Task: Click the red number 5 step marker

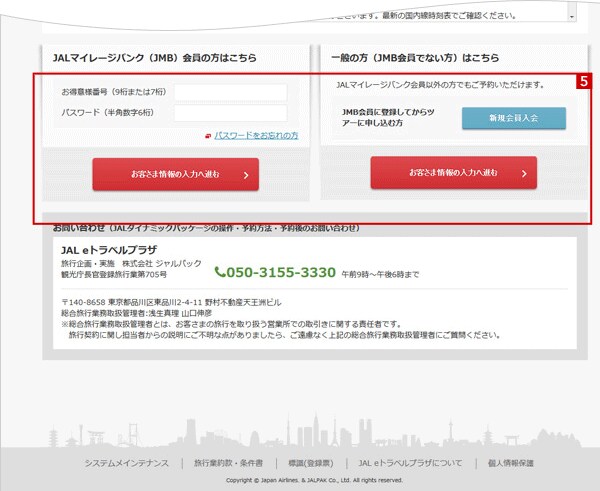Action: point(583,83)
